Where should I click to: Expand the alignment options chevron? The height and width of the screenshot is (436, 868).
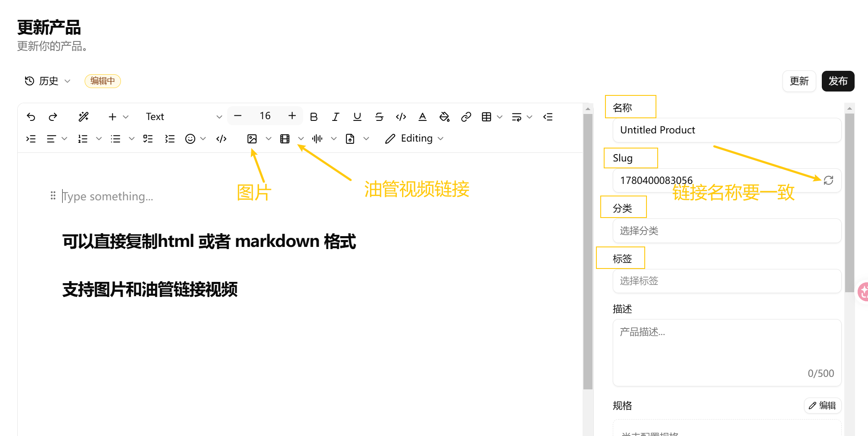[64, 139]
